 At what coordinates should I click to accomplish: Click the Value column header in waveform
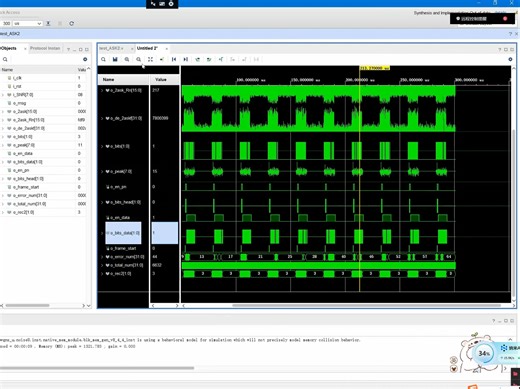coord(165,80)
